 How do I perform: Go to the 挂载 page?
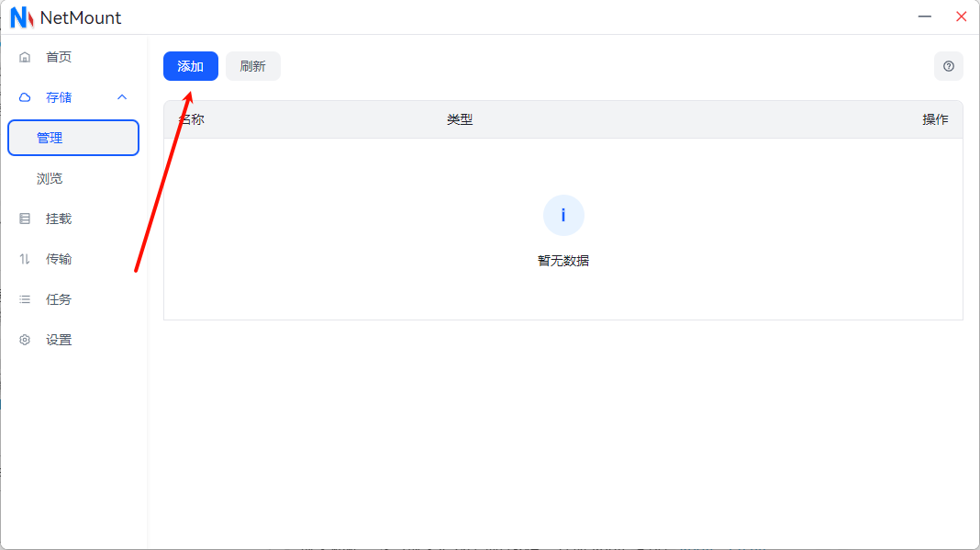point(73,219)
